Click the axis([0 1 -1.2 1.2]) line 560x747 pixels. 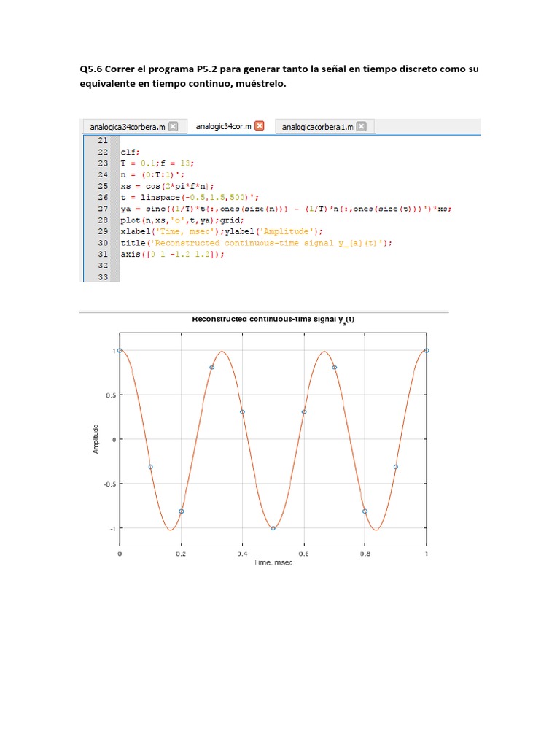[x=172, y=254]
